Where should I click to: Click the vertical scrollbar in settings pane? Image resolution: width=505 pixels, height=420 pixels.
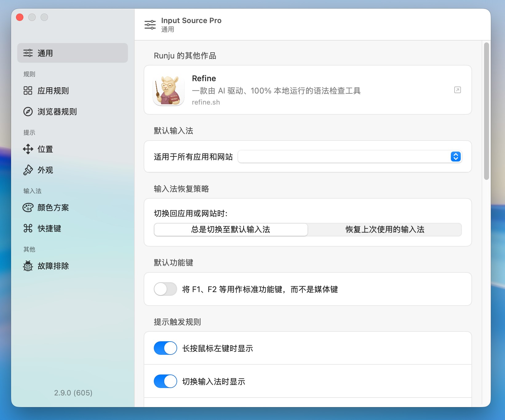click(x=486, y=111)
